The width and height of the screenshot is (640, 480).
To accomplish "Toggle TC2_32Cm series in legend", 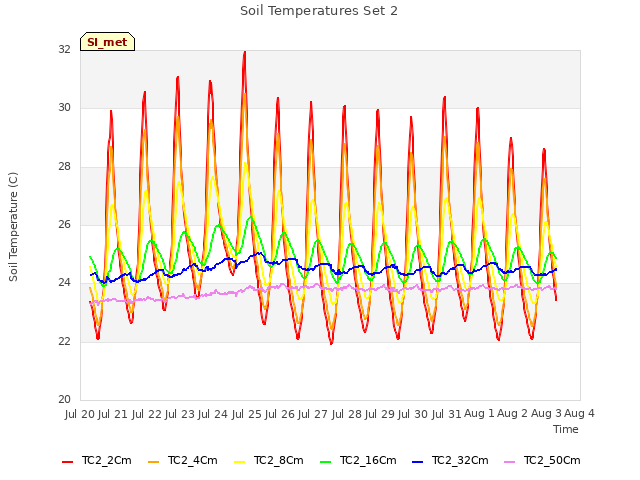I will (450, 460).
